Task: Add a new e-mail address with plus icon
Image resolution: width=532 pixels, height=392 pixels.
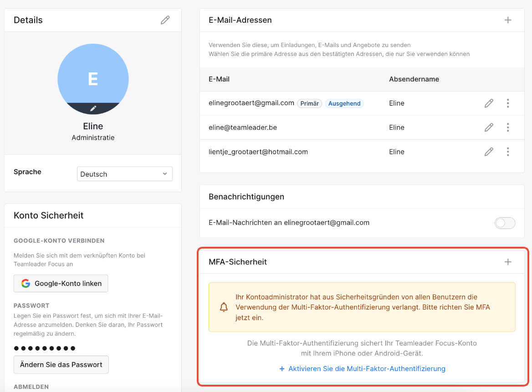Action: (508, 20)
